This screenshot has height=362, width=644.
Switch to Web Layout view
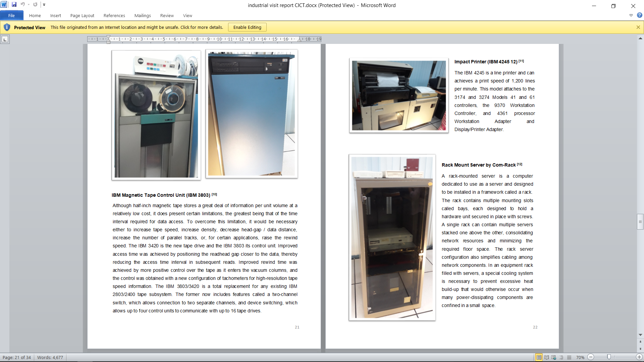pyautogui.click(x=554, y=357)
